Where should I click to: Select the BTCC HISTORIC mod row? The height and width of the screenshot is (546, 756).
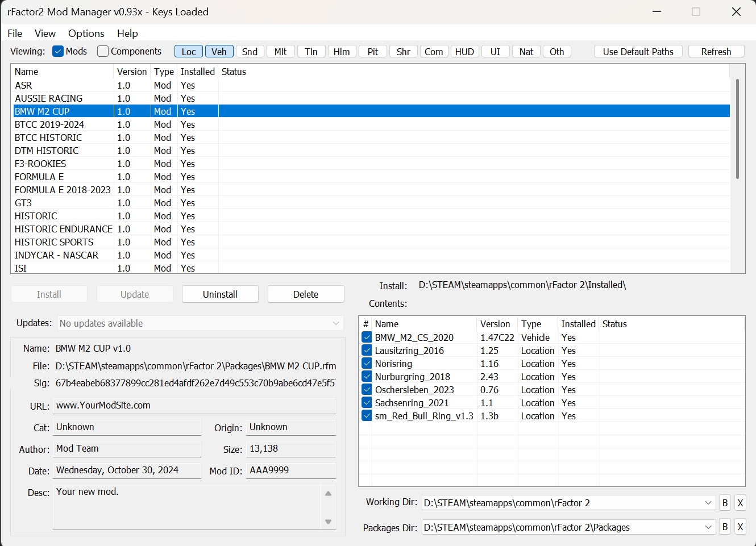pos(371,137)
